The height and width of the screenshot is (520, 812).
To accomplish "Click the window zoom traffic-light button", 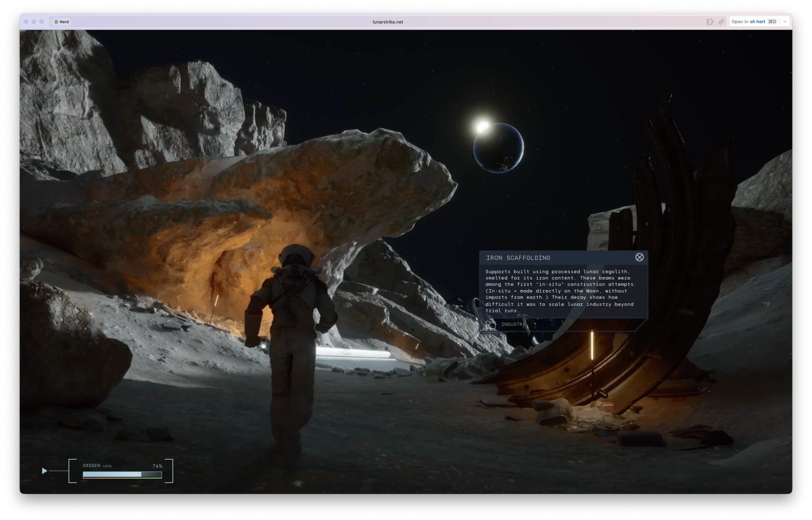I will click(41, 22).
